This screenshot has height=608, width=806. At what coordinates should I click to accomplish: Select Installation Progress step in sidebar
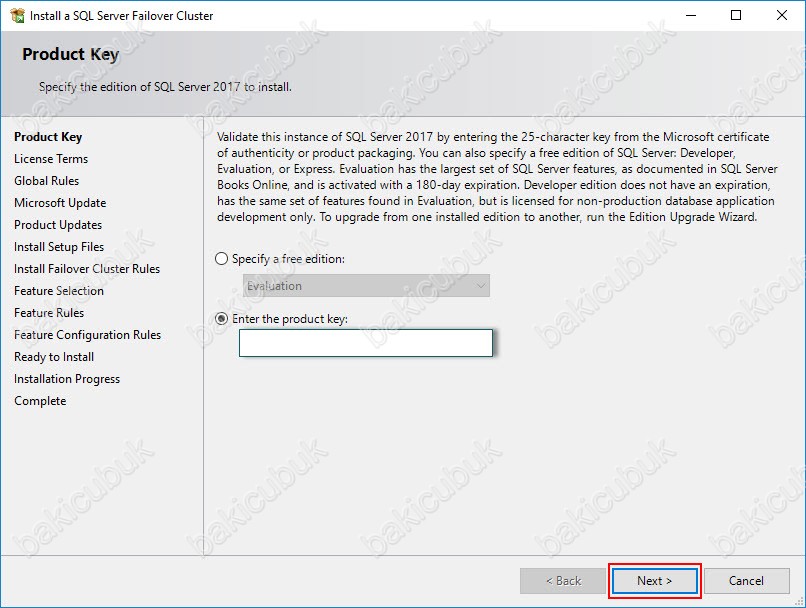(x=67, y=379)
